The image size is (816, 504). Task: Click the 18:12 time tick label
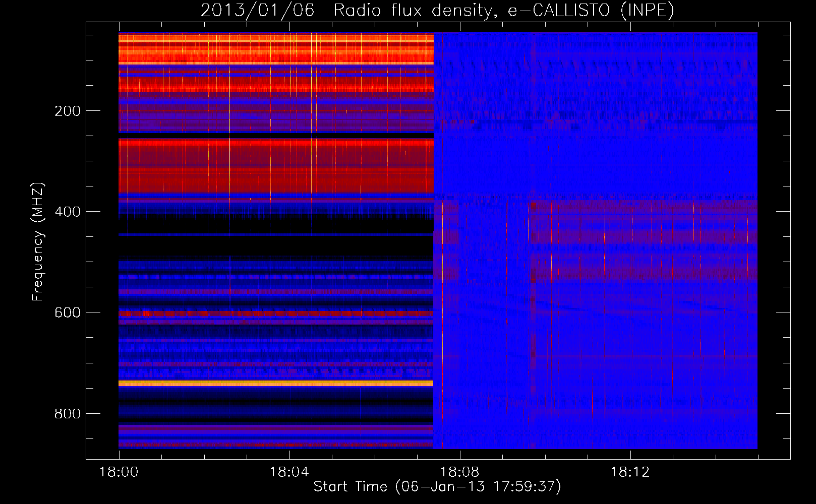click(x=630, y=472)
